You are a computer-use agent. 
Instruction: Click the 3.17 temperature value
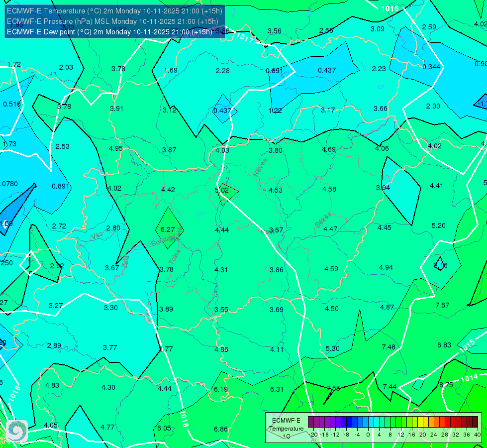tap(328, 110)
